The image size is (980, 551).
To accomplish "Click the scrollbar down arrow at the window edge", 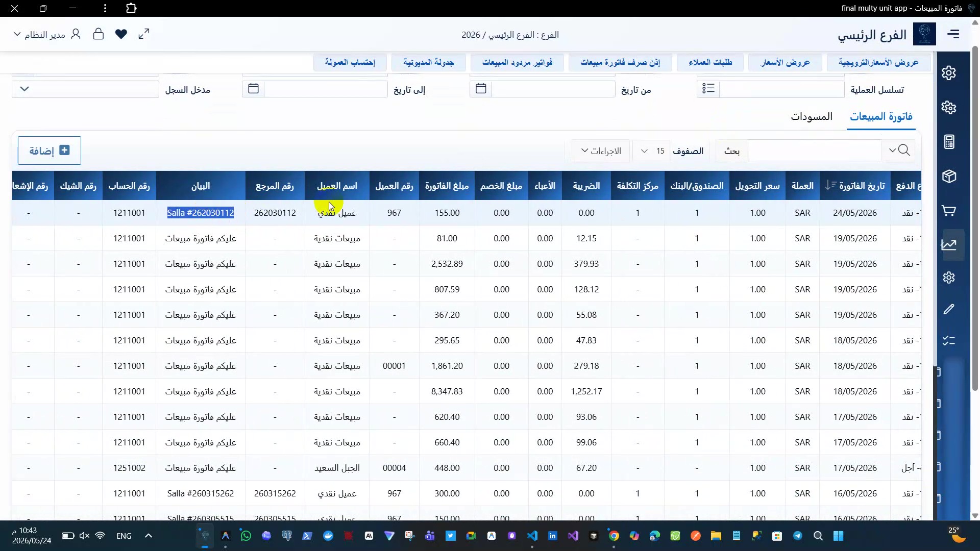I will pos(975,516).
